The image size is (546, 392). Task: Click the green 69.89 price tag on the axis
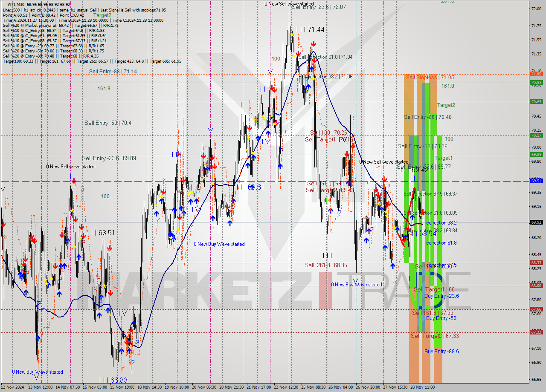point(536,154)
